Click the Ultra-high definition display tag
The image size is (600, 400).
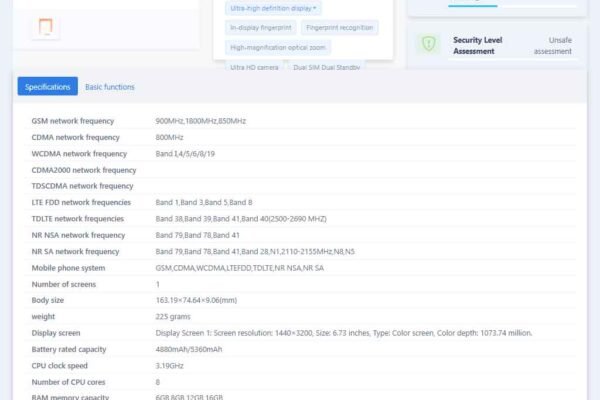273,8
